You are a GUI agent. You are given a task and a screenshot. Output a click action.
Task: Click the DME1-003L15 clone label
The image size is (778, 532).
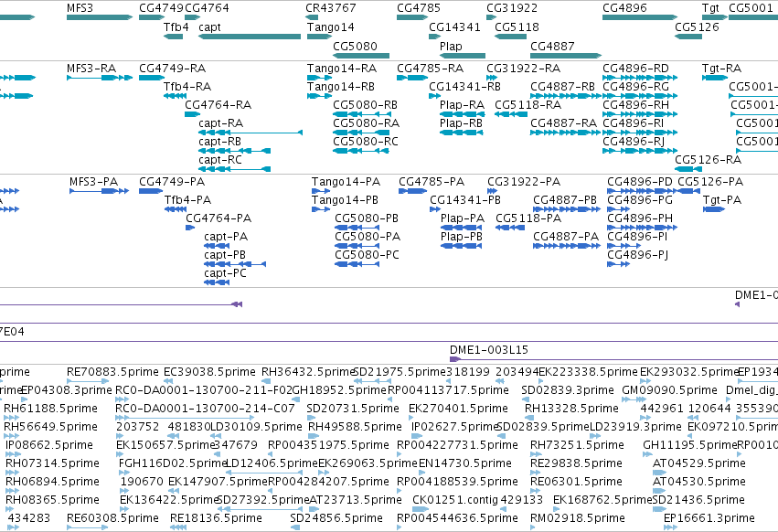click(489, 350)
